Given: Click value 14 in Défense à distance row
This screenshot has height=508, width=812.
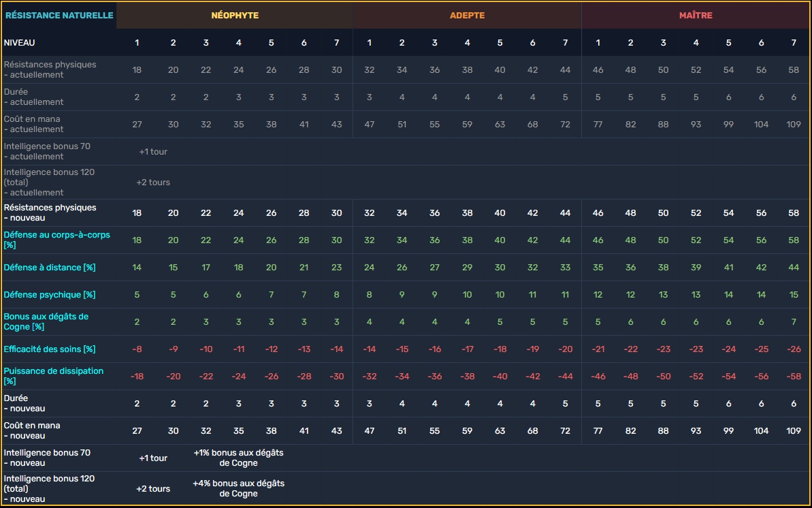Looking at the screenshot, I should [137, 268].
